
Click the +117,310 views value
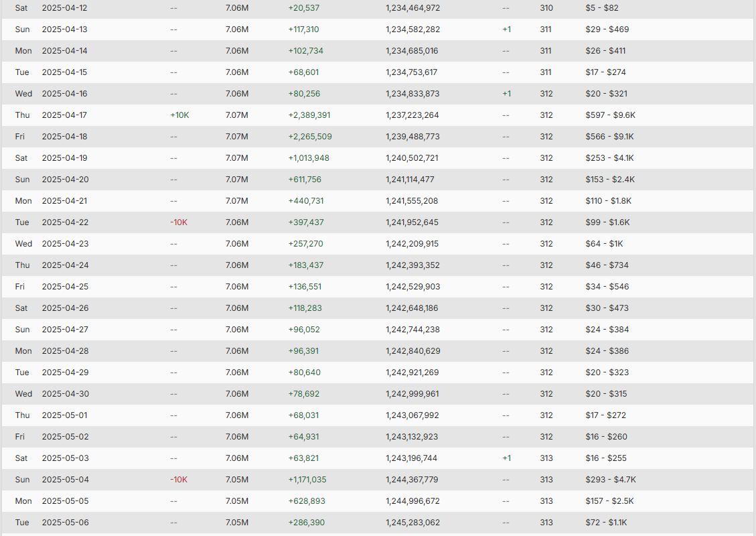pyautogui.click(x=304, y=29)
